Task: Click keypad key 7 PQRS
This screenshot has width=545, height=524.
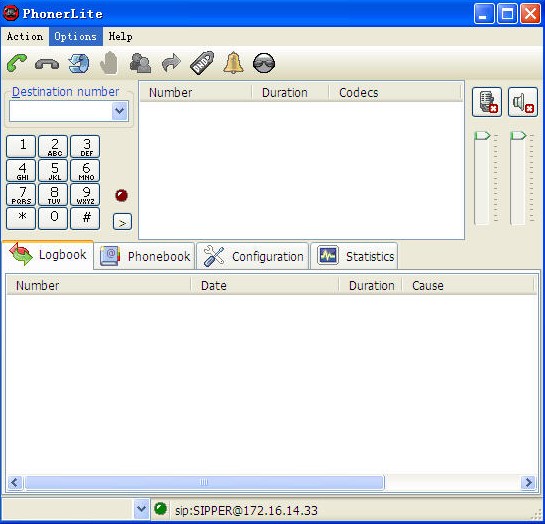Action: coord(21,195)
